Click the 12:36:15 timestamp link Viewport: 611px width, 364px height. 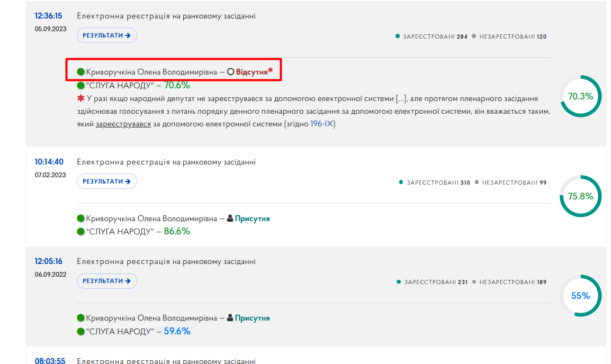point(48,16)
